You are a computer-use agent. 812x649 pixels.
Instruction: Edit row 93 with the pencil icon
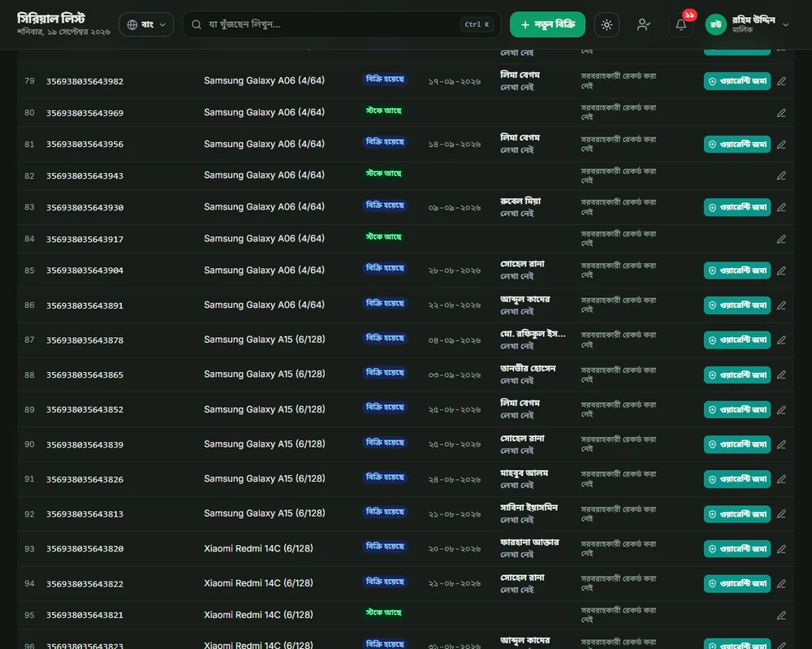point(781,549)
